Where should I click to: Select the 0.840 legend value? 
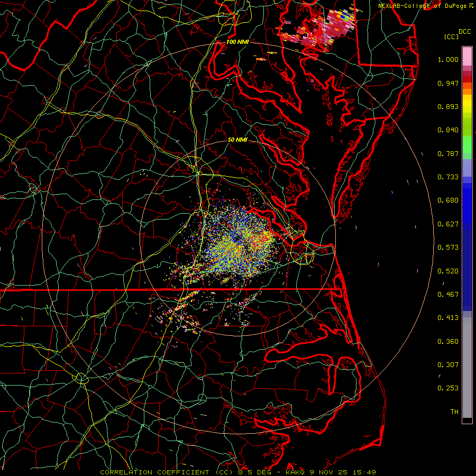point(448,130)
